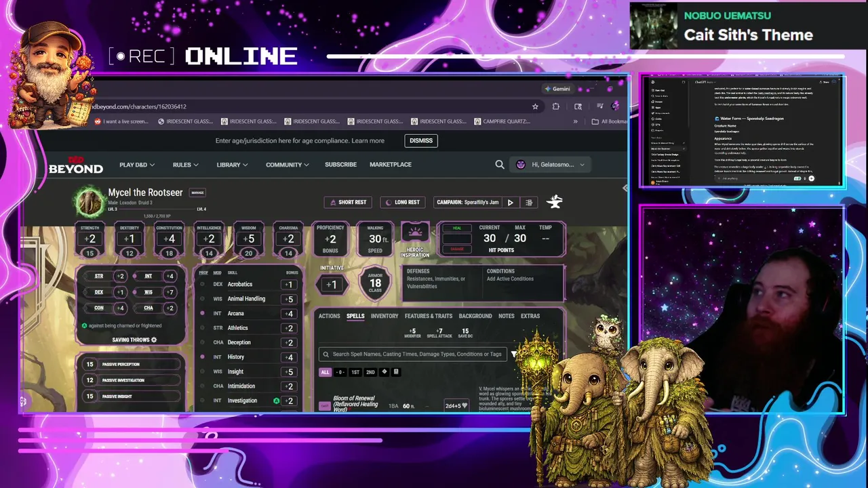Open the FEATURES & TRAITS tab

point(429,316)
